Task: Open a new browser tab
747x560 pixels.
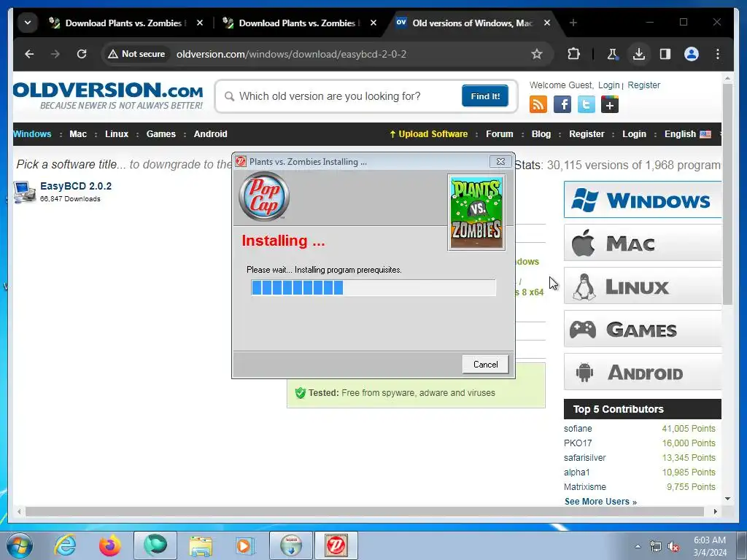Action: point(573,23)
